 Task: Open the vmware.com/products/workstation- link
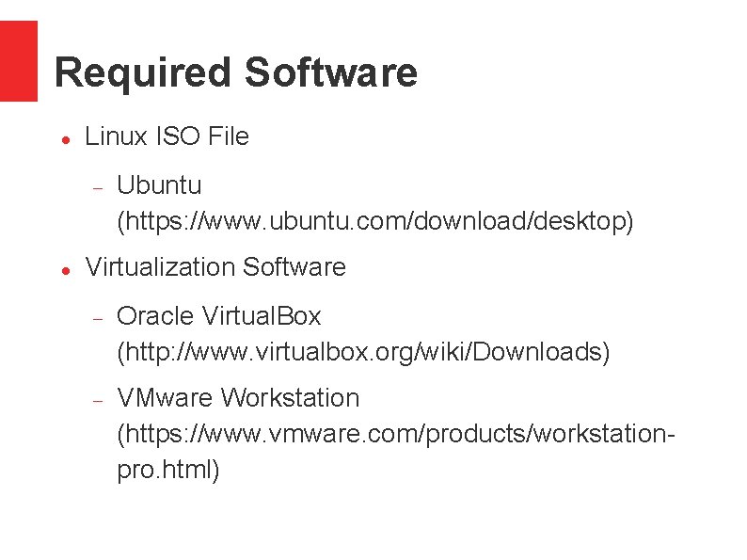396,435
